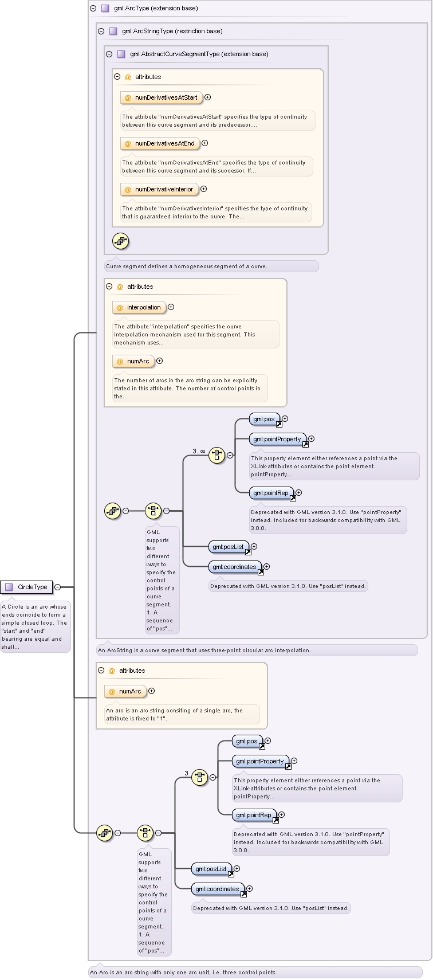Screen dimensions: 433x980
Task: Click the gml:ArcType complex type icon
Action: pyautogui.click(x=105, y=9)
